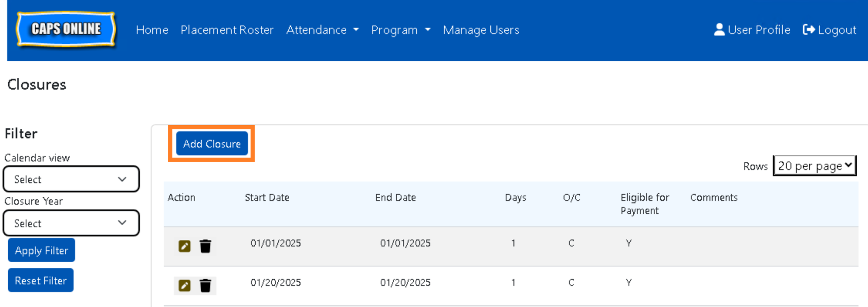868x307 pixels.
Task: Delete the 01/20/2025 closure row
Action: tap(205, 285)
